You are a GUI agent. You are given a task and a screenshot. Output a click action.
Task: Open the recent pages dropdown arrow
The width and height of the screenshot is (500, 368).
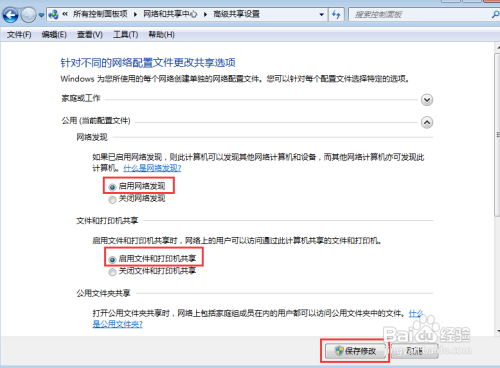click(x=41, y=15)
